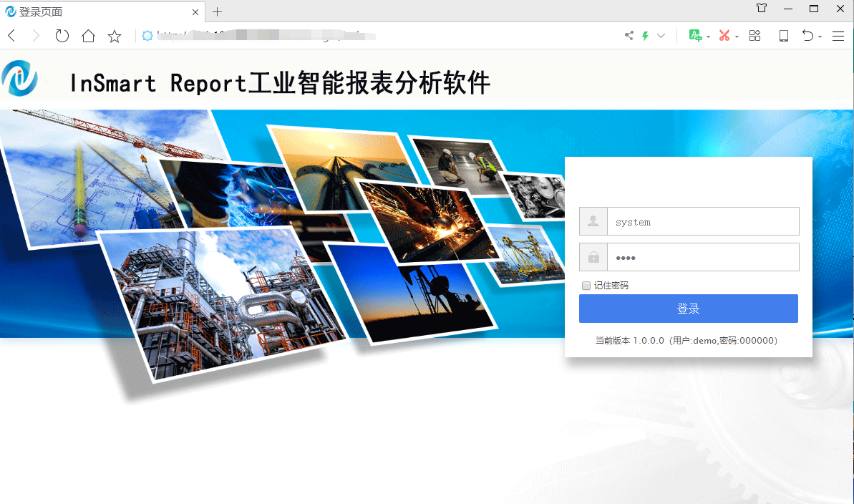The height and width of the screenshot is (504, 854).
Task: Click the undo closed tab icon
Action: point(807,35)
